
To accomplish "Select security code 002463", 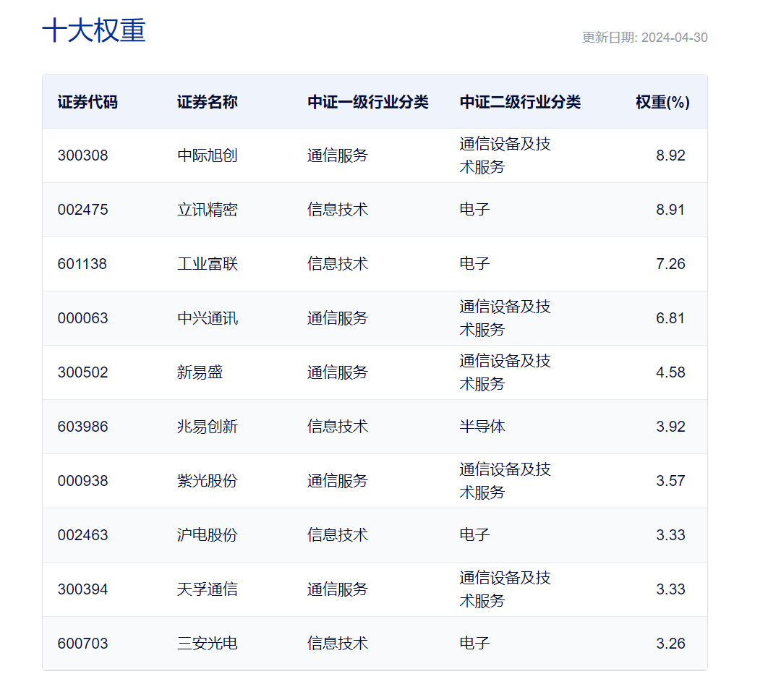I will pos(82,536).
